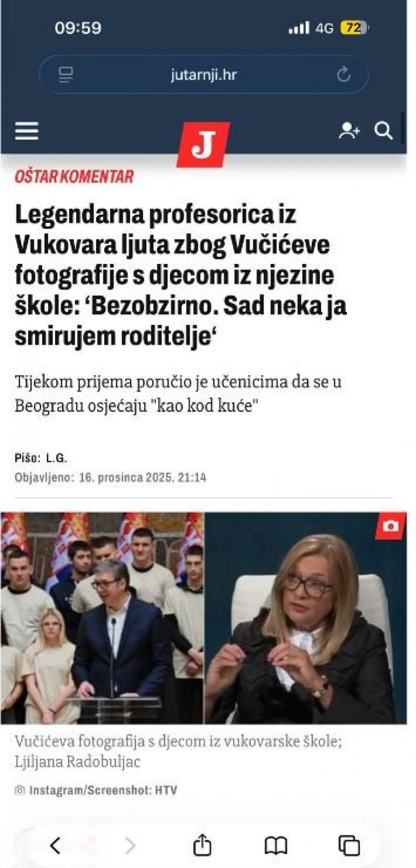Show open tabs overview
This screenshot has height=868, width=416.
[x=349, y=845]
